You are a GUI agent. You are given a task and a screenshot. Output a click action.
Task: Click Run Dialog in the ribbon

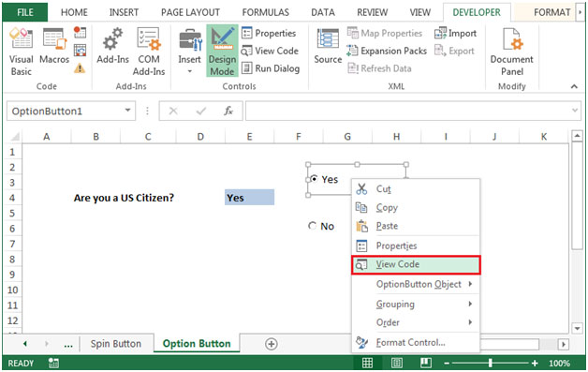(271, 68)
